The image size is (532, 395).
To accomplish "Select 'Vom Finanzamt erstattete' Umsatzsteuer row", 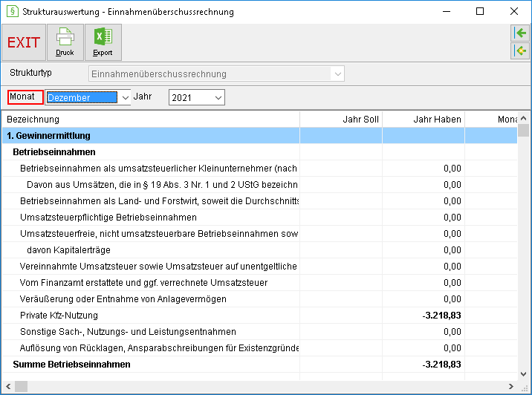I will click(x=259, y=283).
